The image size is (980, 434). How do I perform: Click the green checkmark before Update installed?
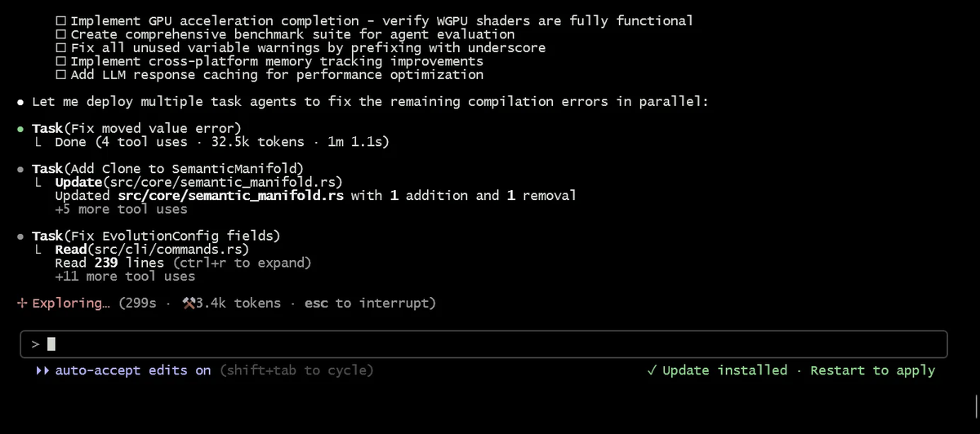(652, 370)
